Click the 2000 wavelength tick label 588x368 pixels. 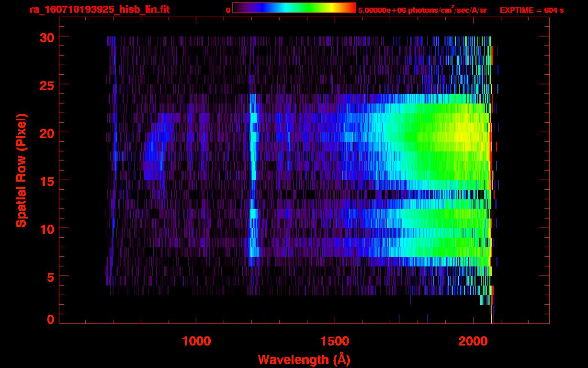pos(473,341)
